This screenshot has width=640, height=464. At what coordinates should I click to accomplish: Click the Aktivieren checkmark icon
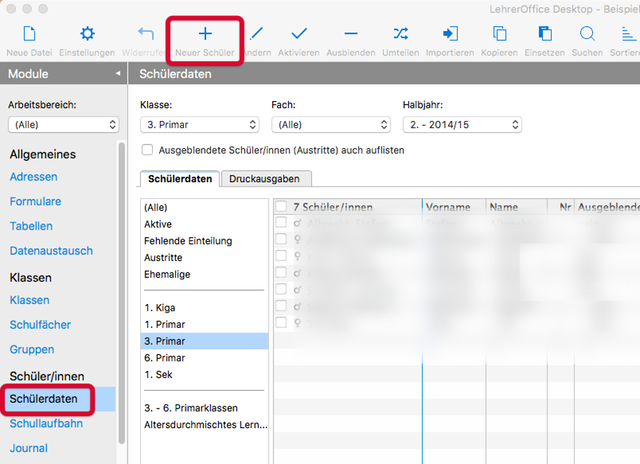(299, 36)
